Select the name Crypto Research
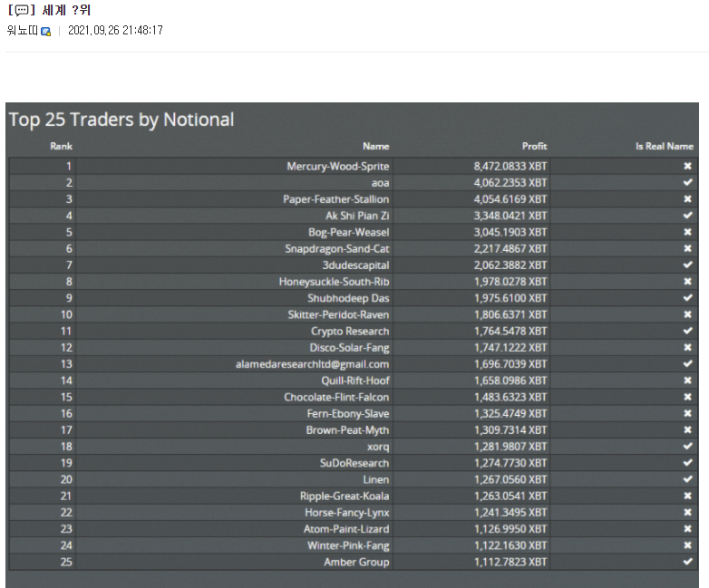 coord(350,332)
